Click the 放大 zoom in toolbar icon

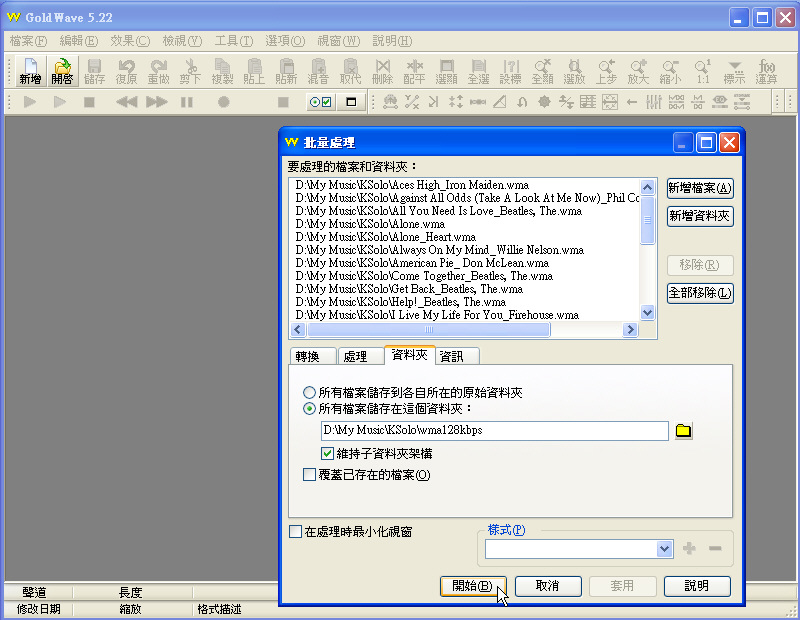[638, 70]
